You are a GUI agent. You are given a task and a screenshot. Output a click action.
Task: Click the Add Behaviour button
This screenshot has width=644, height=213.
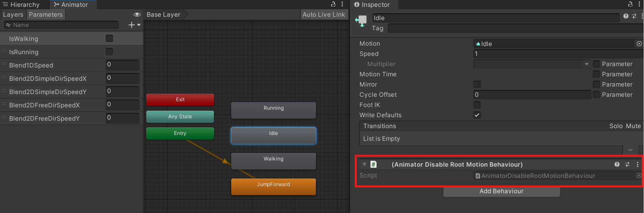501,191
